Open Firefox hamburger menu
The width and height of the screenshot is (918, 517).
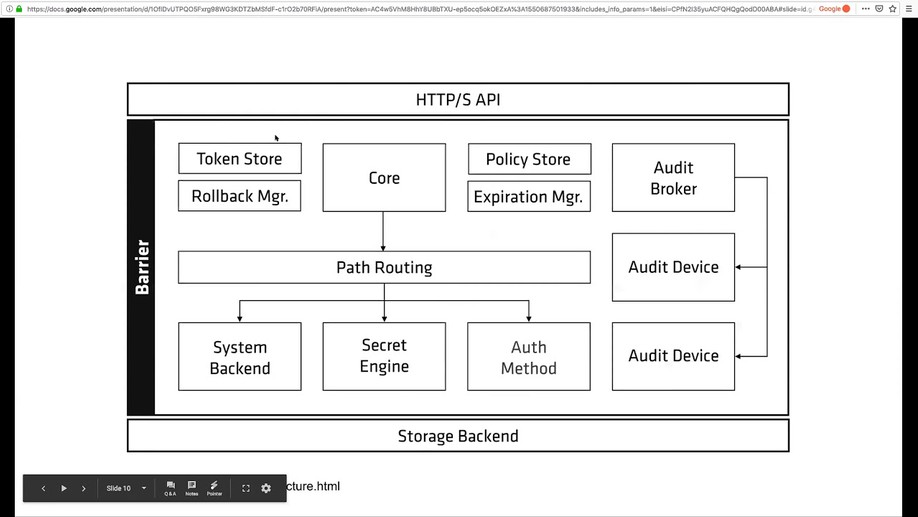pyautogui.click(x=909, y=9)
